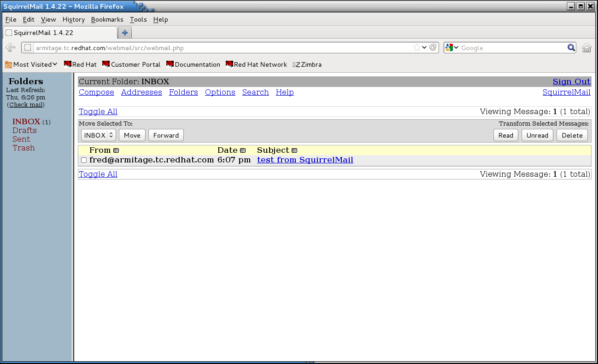Sort messages by Subject column icon
The height and width of the screenshot is (364, 598).
coord(294,150)
